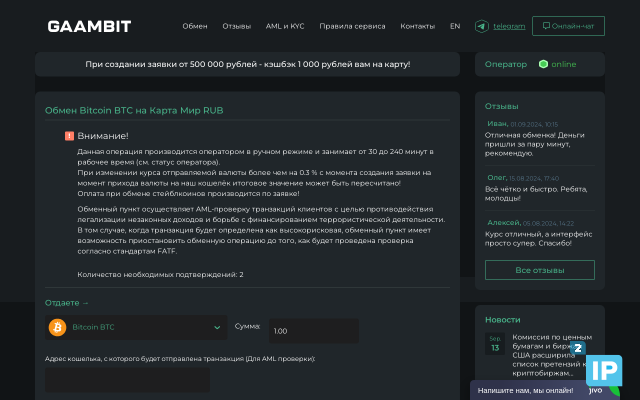The width and height of the screenshot is (640, 400).
Task: Click the Все отзывы button
Action: pos(540,270)
